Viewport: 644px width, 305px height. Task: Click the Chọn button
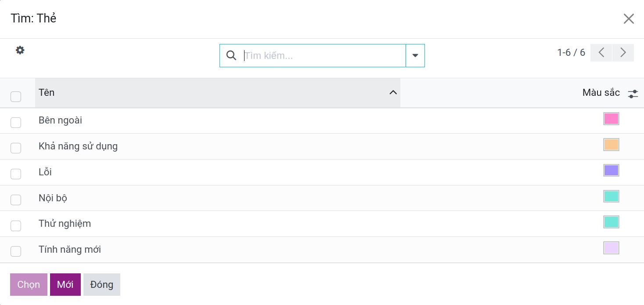(x=29, y=284)
